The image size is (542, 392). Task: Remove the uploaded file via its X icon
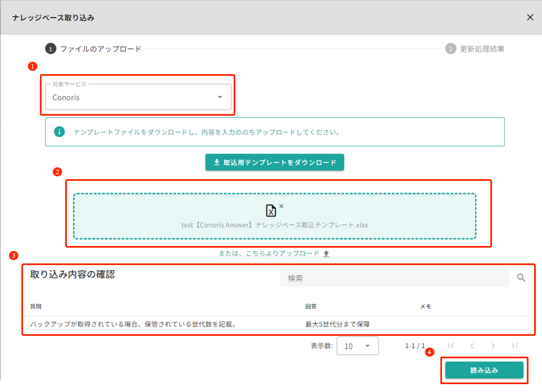281,205
